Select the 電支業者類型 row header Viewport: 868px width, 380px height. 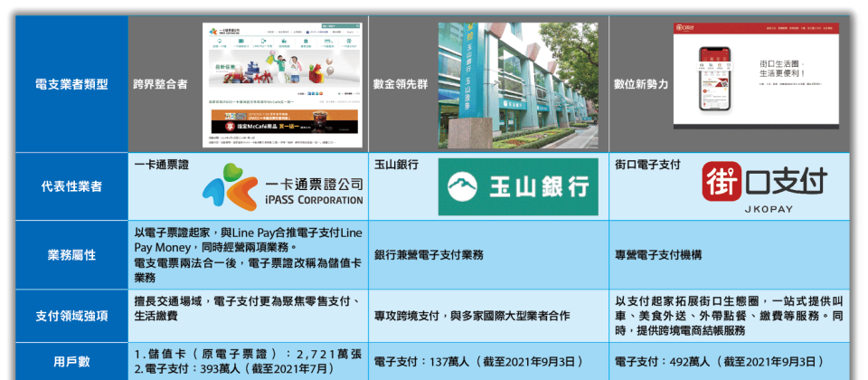(72, 84)
